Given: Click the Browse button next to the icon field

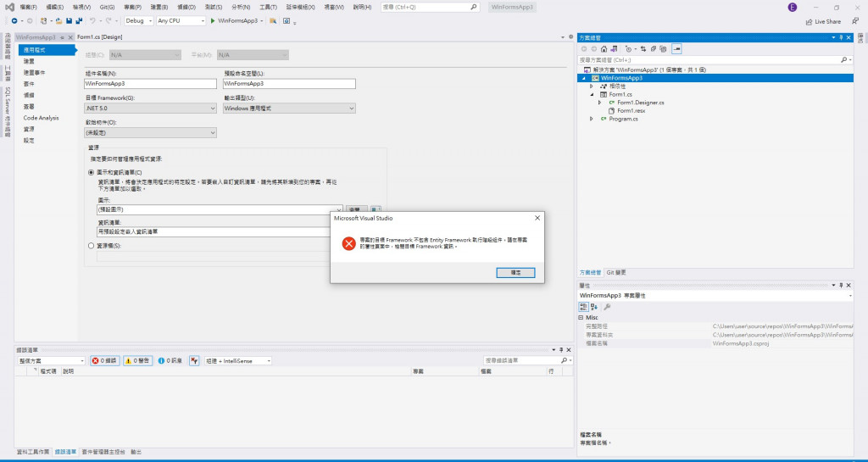Looking at the screenshot, I should click(x=357, y=209).
